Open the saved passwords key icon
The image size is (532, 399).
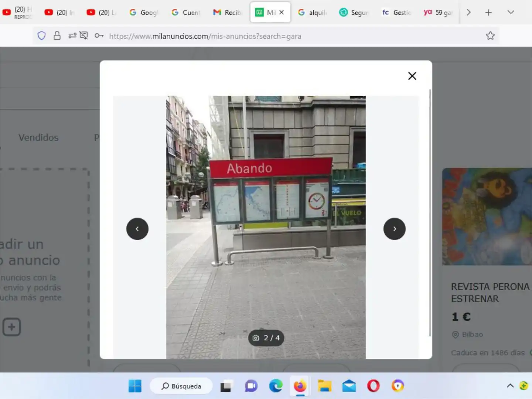pyautogui.click(x=99, y=36)
